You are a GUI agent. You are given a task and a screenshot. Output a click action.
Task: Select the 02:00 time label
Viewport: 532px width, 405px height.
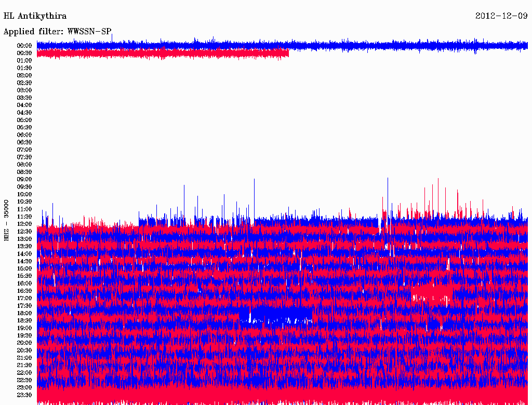pos(24,75)
